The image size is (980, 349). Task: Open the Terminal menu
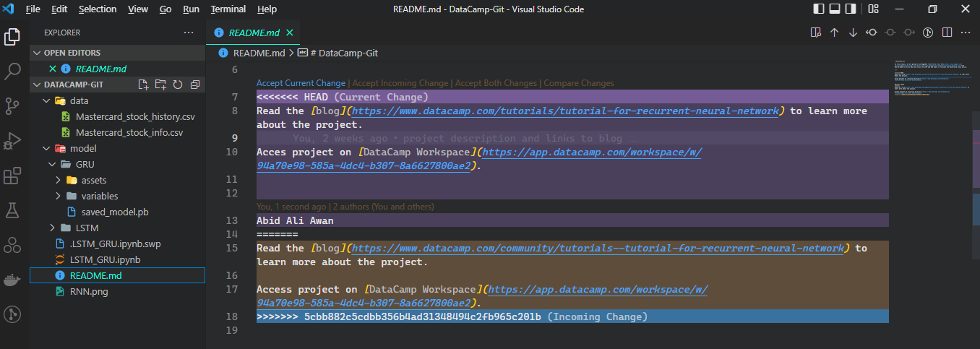tap(228, 9)
